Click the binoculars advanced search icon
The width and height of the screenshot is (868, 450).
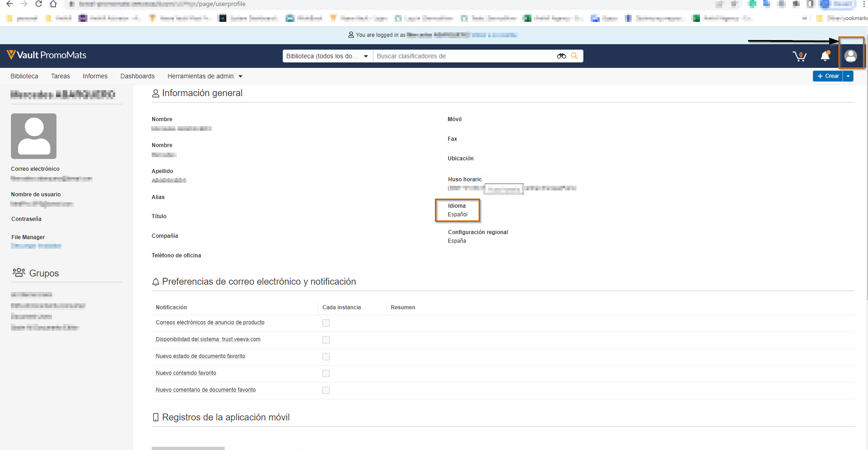click(x=561, y=56)
